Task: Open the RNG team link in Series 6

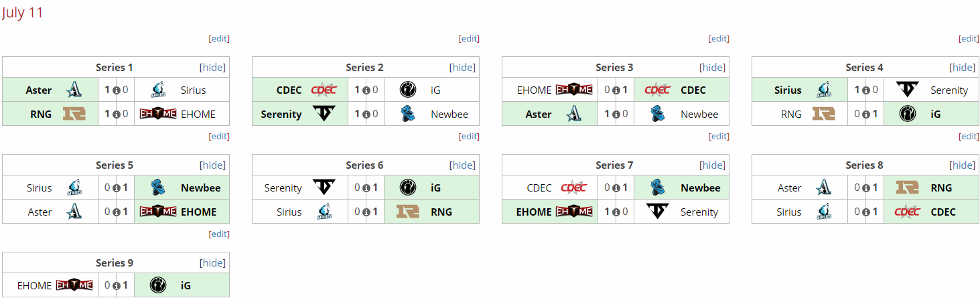Action: (x=441, y=212)
